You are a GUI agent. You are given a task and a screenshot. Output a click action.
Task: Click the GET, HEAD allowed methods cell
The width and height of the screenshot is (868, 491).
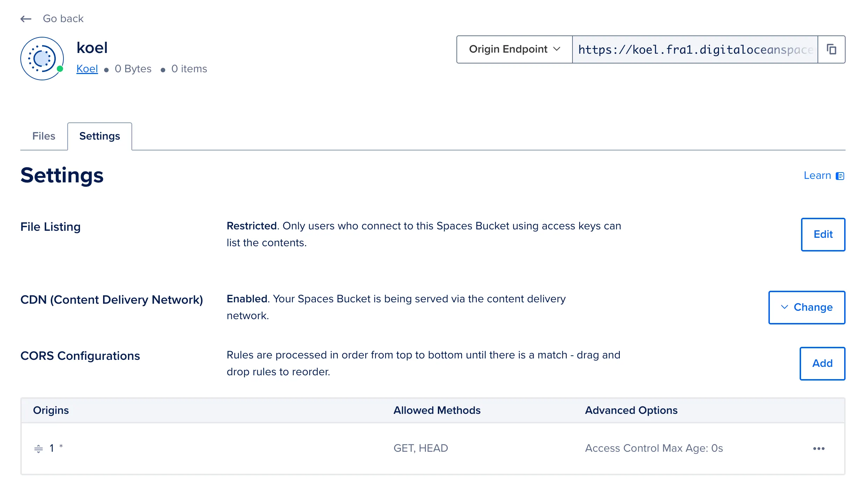421,448
